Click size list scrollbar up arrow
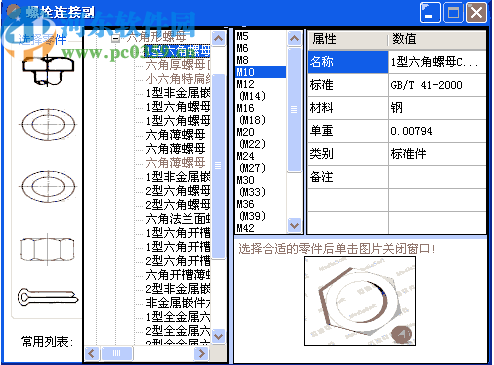This screenshot has height=365, width=494. tap(294, 38)
